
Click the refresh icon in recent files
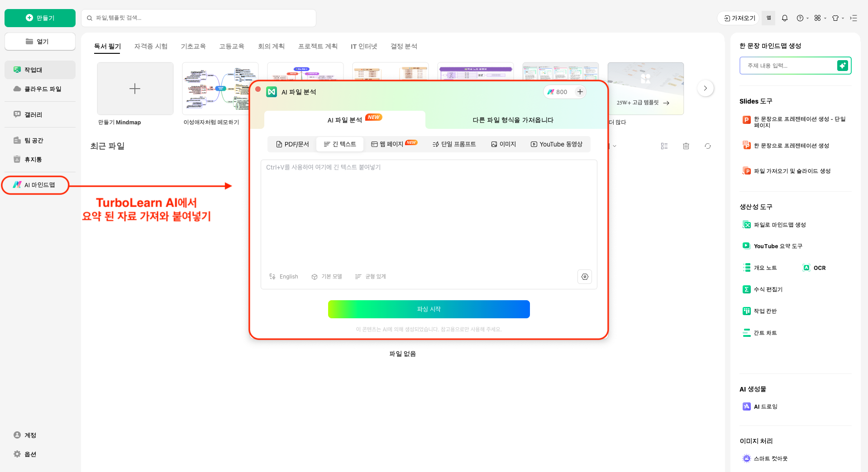pyautogui.click(x=708, y=146)
